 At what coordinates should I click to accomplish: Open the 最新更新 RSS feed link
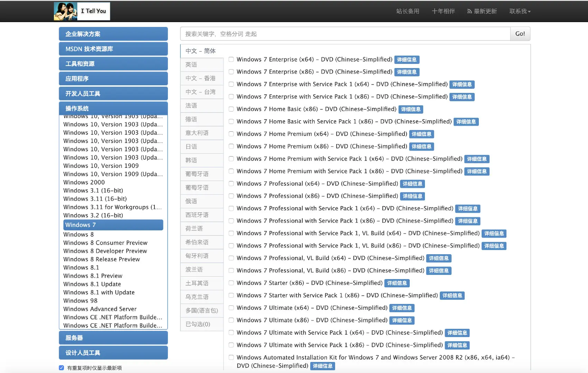click(x=482, y=11)
